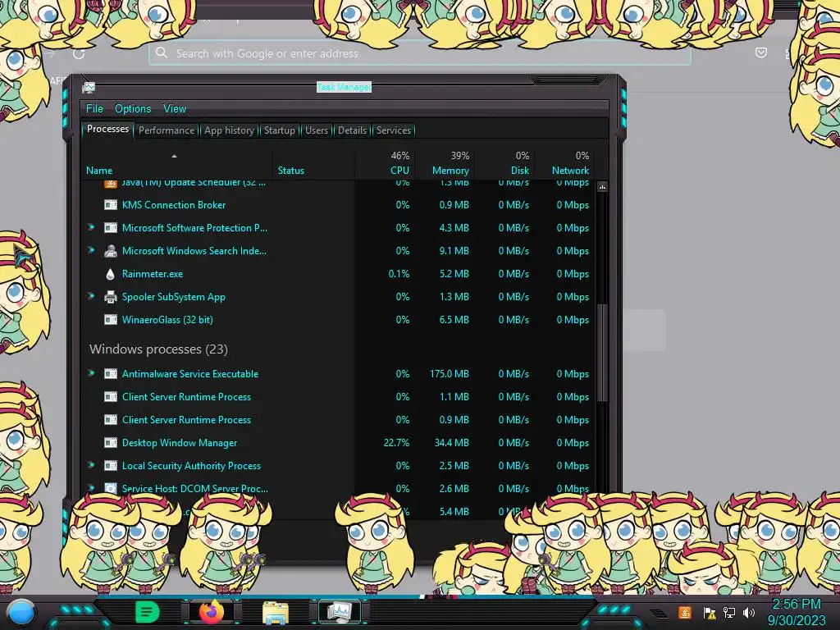Click the process list vertical scrollbar thumb

pos(602,353)
